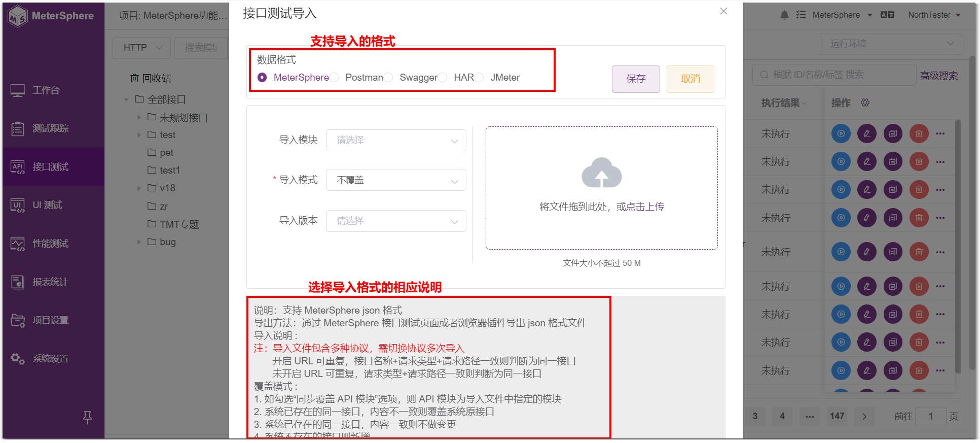The height and width of the screenshot is (443, 980).
Task: Focus the ID/名称/标签 search field
Action: point(834,75)
